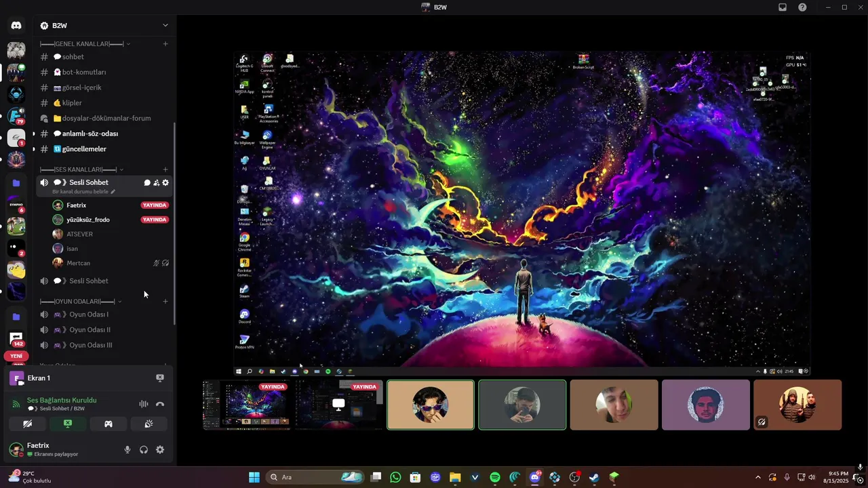This screenshot has width=868, height=488.
Task: Edit Sesli Sohbet channel settings gear
Action: coord(165,182)
